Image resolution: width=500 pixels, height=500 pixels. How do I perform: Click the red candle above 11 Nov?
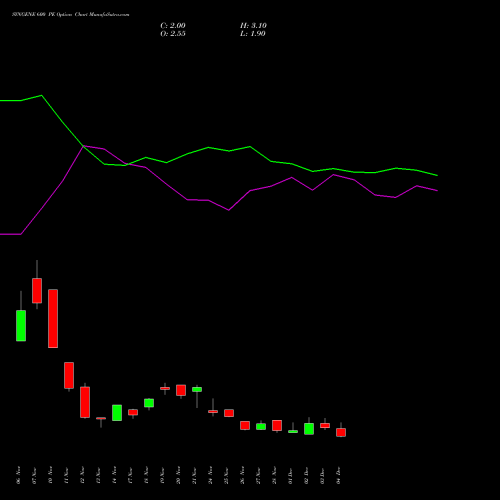(69, 375)
